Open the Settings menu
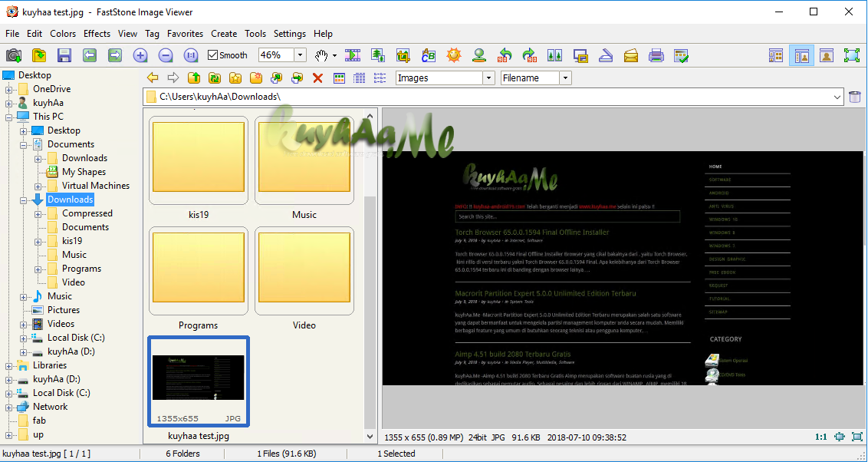The image size is (868, 462). click(x=290, y=34)
